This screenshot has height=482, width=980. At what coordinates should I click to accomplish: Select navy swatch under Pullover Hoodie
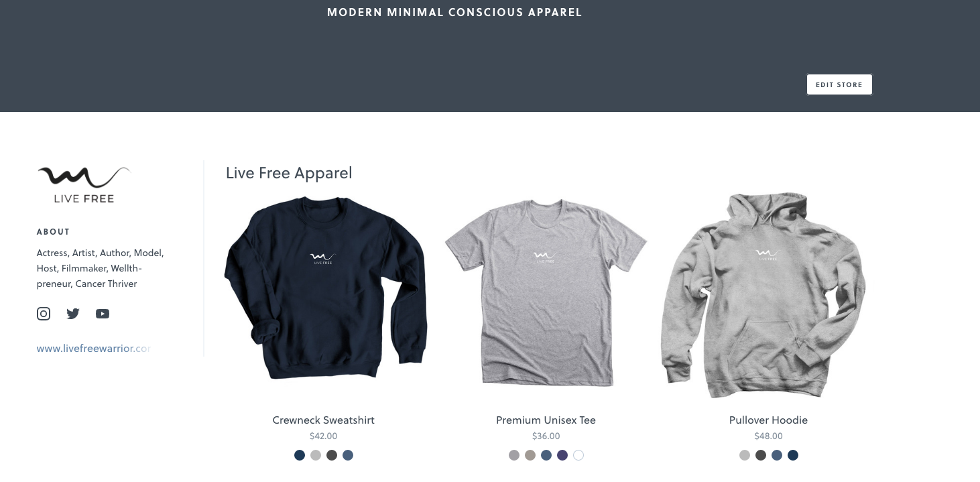(x=793, y=455)
